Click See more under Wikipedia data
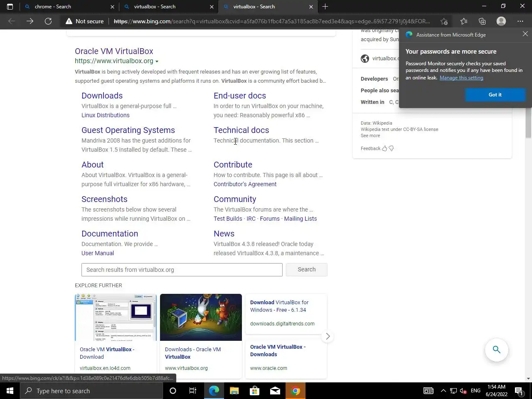 (370, 135)
